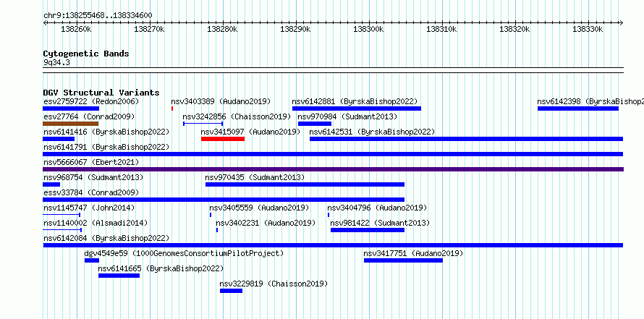Open the esv2759722 (Redon2006) variant link
This screenshot has width=644, height=319.
pos(91,101)
